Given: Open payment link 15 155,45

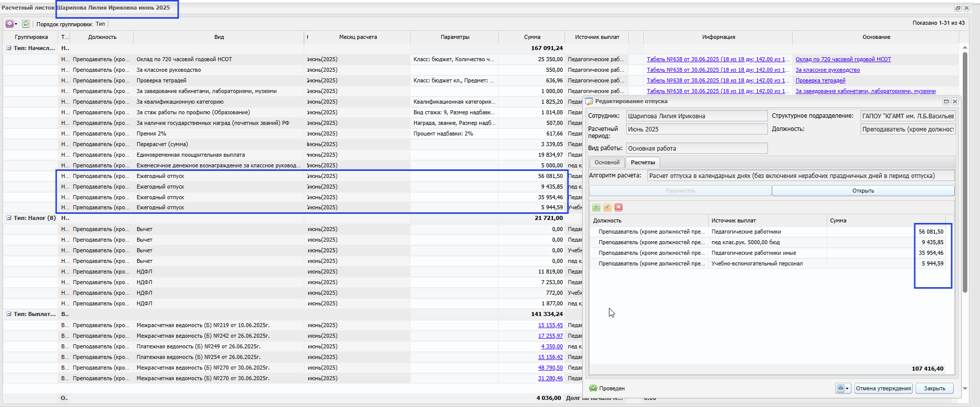Looking at the screenshot, I should [550, 325].
